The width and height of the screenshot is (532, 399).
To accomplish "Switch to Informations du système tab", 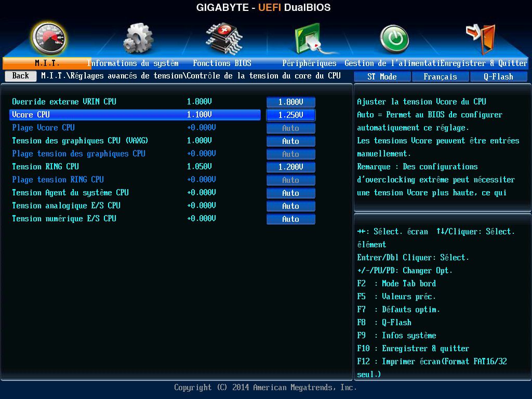I will tap(132, 63).
